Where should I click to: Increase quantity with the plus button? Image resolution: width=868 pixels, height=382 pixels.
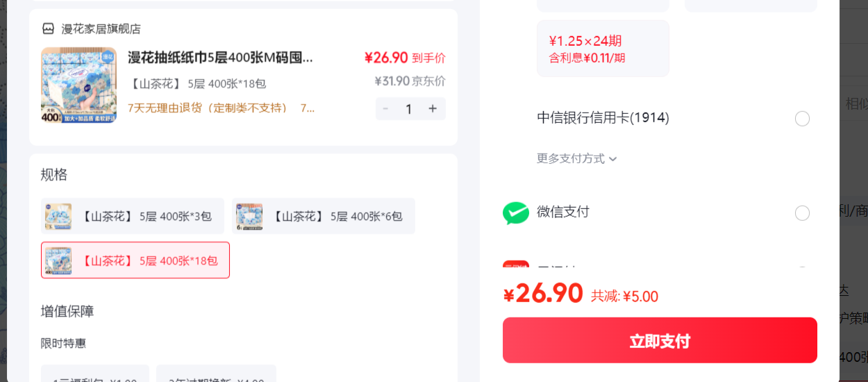tap(433, 108)
